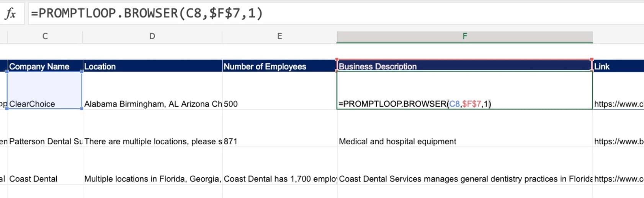
Task: Select the Business Description header cell
Action: pyautogui.click(x=464, y=66)
